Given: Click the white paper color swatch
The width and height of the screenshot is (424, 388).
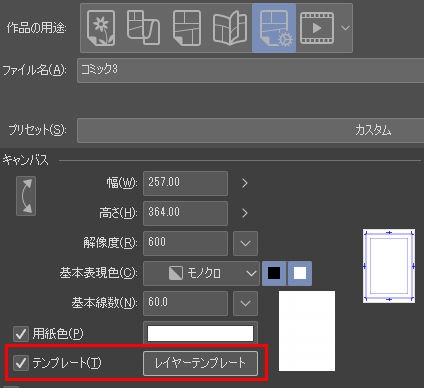Looking at the screenshot, I should (x=200, y=333).
